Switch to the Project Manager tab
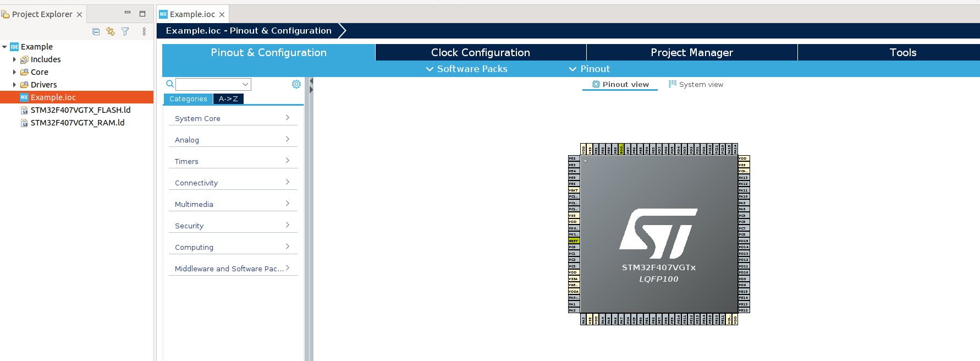 (691, 52)
